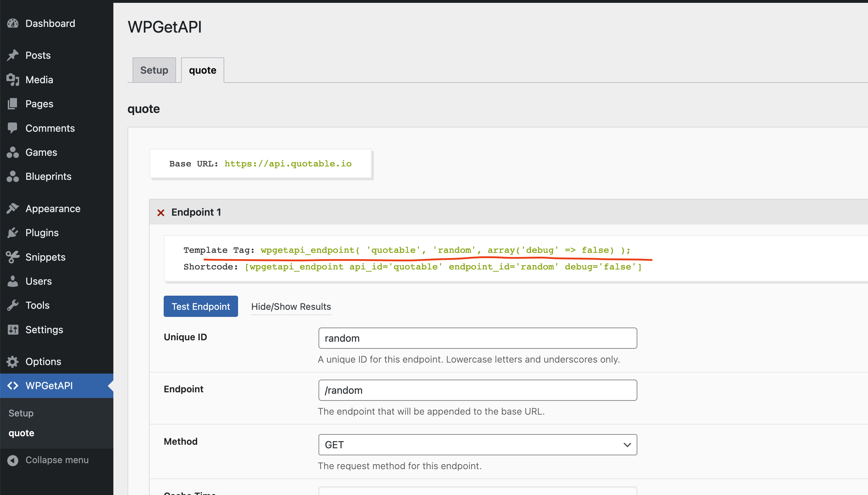This screenshot has width=868, height=495.
Task: Select the GET method dropdown
Action: (x=477, y=444)
